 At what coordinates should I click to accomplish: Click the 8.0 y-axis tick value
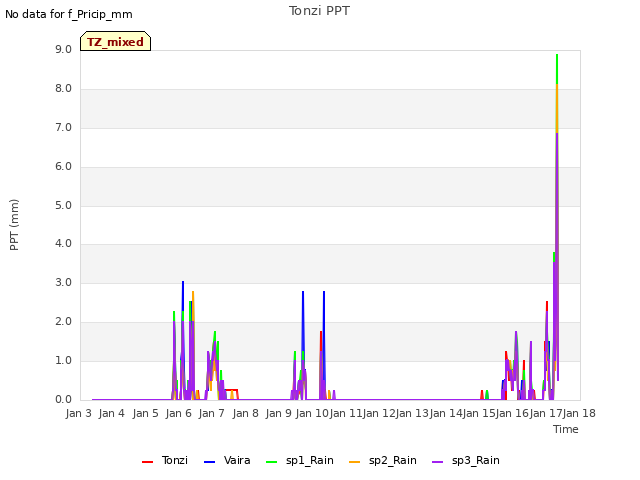pyautogui.click(x=63, y=89)
